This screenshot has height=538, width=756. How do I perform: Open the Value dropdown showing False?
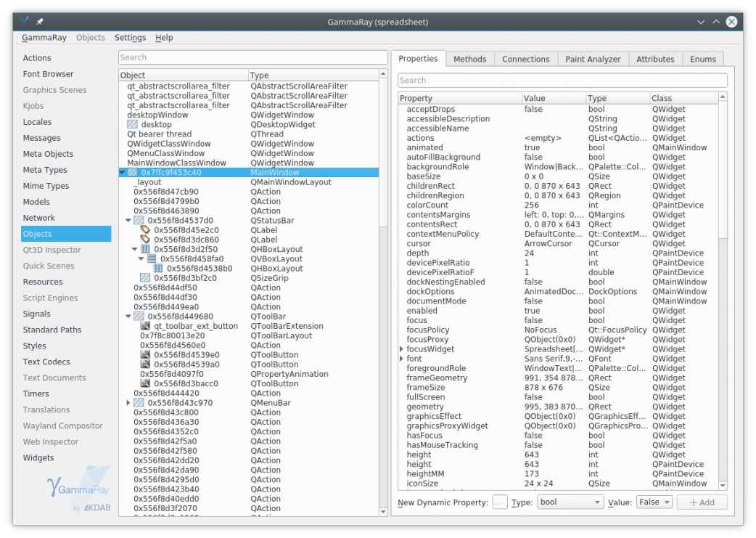point(654,502)
